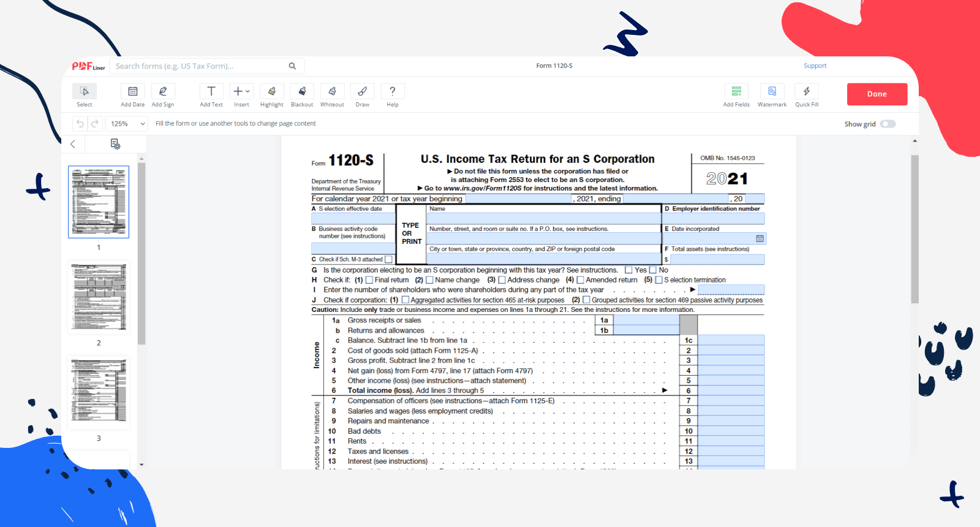Click line 6 Total income field
Screen dimensions: 980x527
731,390
